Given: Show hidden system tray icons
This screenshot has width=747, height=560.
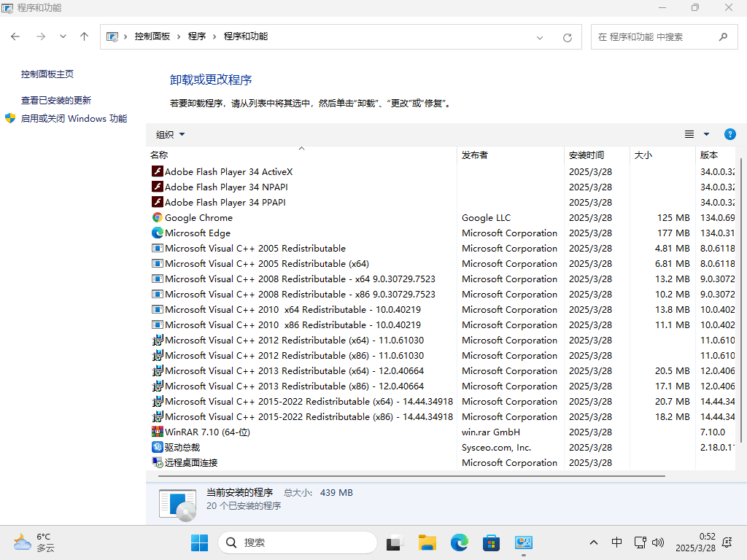Looking at the screenshot, I should pyautogui.click(x=594, y=542).
